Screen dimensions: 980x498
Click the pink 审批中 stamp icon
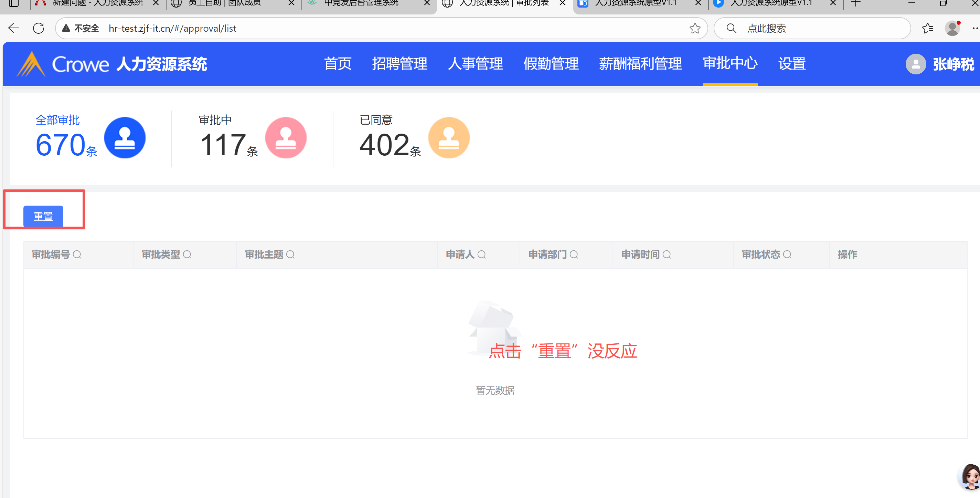point(286,138)
